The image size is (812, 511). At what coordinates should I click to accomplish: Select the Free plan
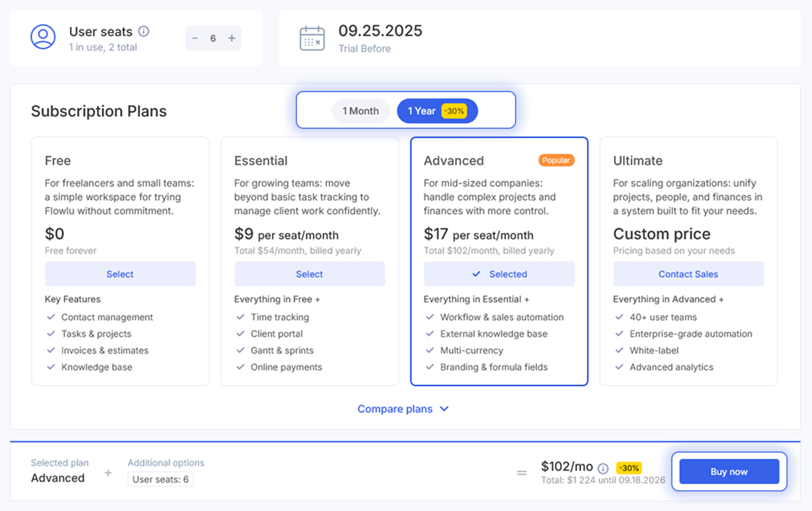pyautogui.click(x=120, y=274)
